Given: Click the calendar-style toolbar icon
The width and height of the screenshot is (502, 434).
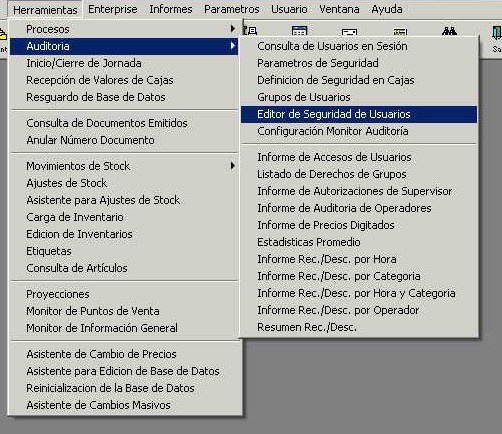Looking at the screenshot, I should (x=299, y=31).
